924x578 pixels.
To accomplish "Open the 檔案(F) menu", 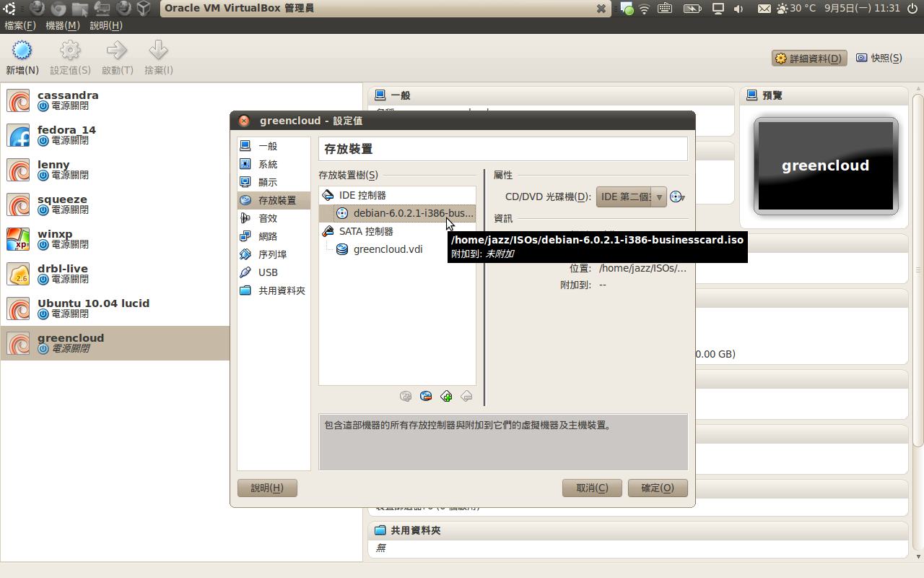I will tap(20, 25).
